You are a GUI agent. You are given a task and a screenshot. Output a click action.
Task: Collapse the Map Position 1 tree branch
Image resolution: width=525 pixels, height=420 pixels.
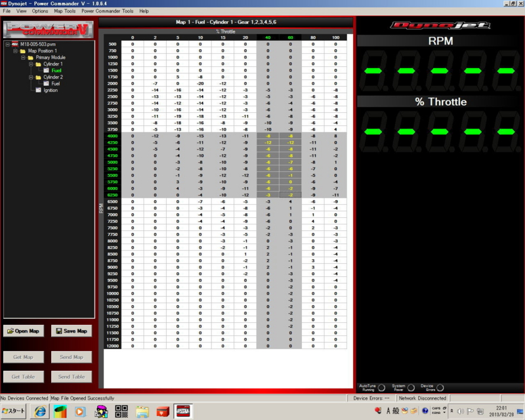pyautogui.click(x=16, y=52)
